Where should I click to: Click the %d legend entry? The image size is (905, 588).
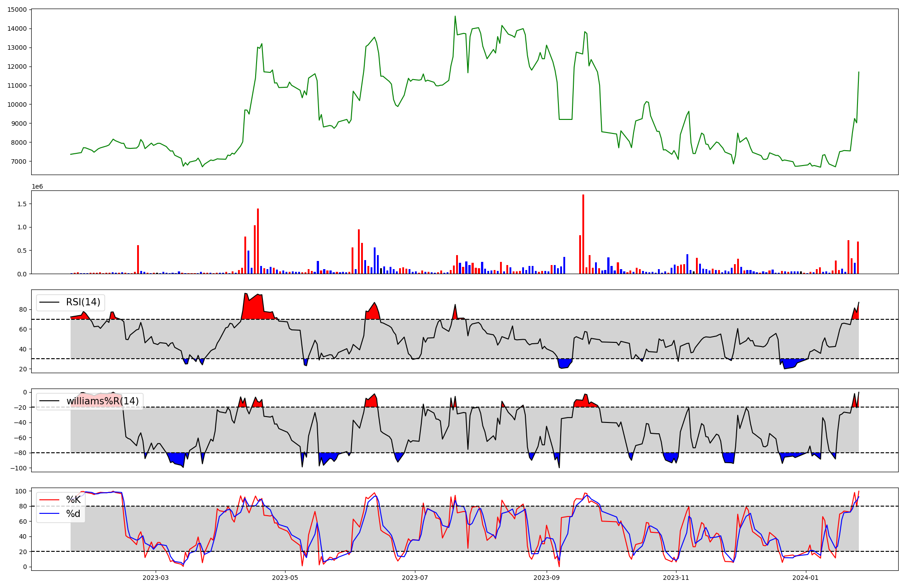tap(73, 513)
